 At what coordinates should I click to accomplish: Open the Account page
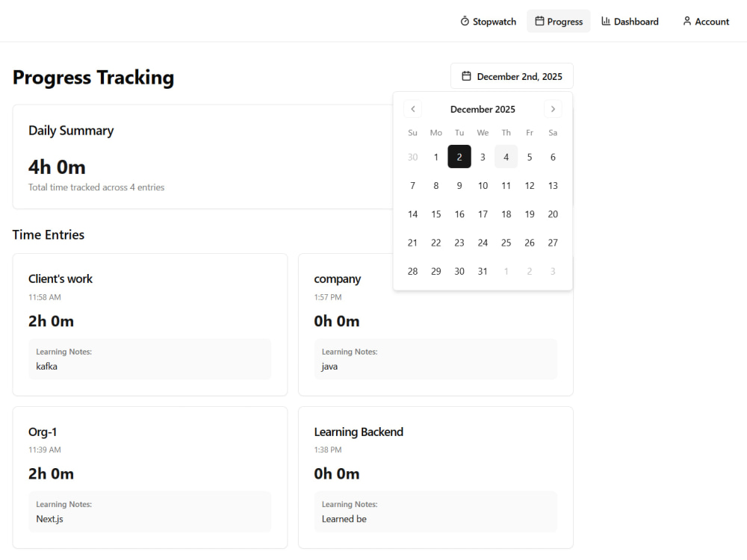point(706,22)
